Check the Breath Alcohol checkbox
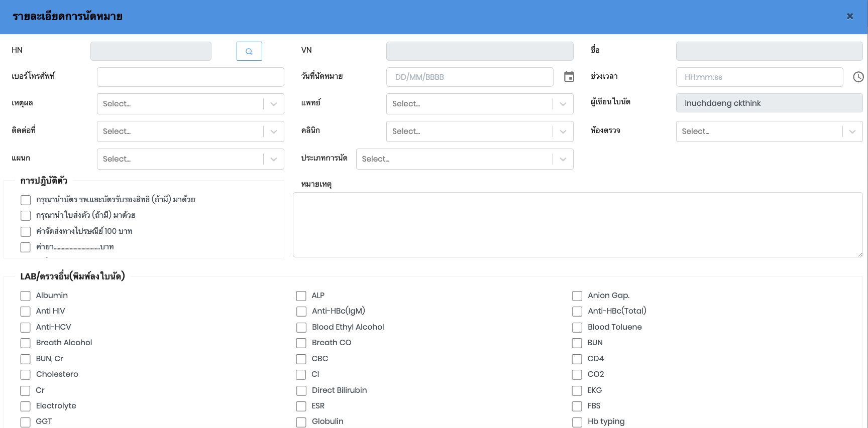868x428 pixels. 26,343
